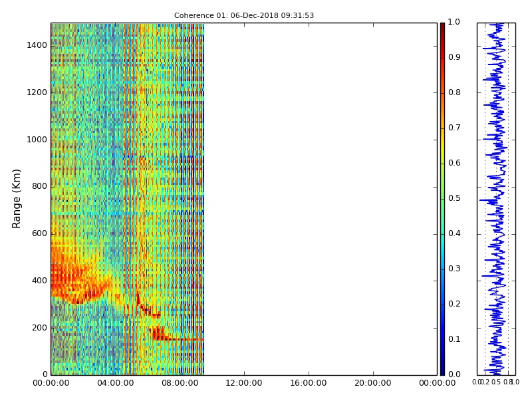Click the dark blue bottom of colorbar
Image resolution: width=532 pixels, height=399 pixels.
442,368
